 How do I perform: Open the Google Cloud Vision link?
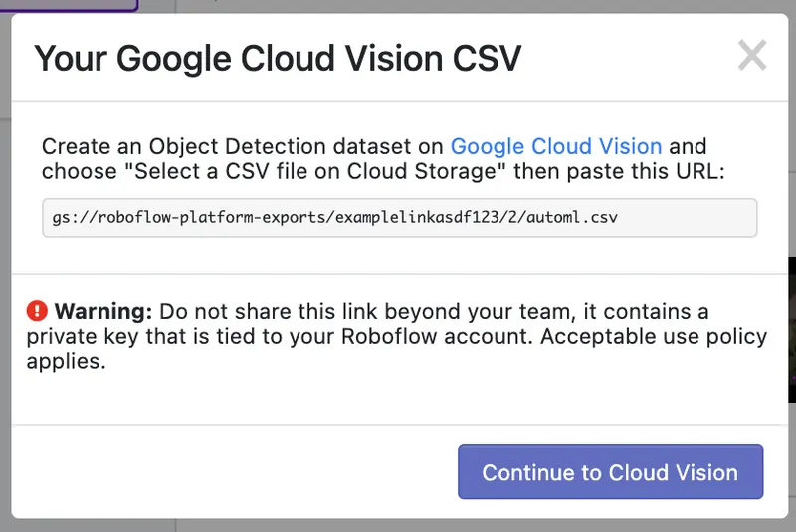(556, 146)
